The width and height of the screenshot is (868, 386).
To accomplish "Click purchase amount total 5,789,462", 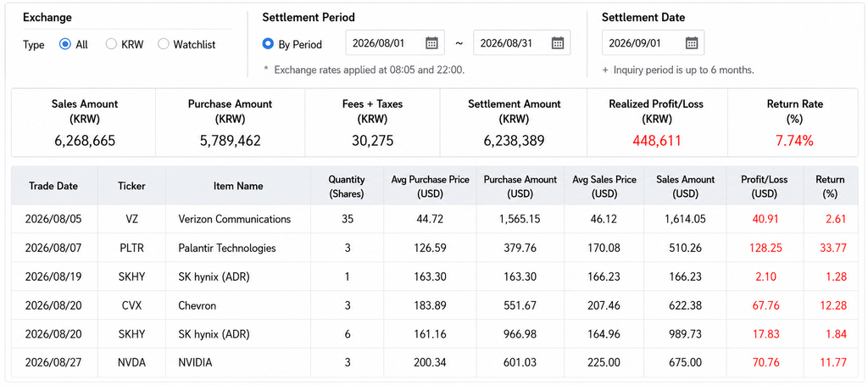I will (x=230, y=141).
